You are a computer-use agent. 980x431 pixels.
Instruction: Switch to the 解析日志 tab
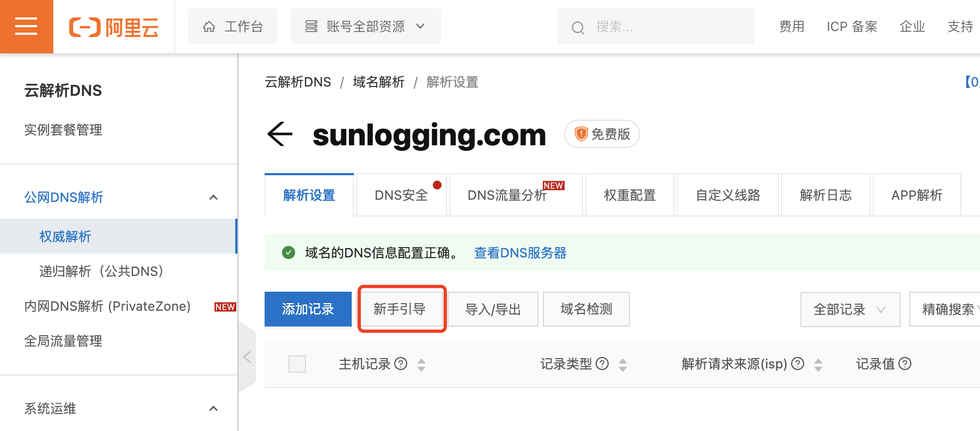tap(825, 195)
